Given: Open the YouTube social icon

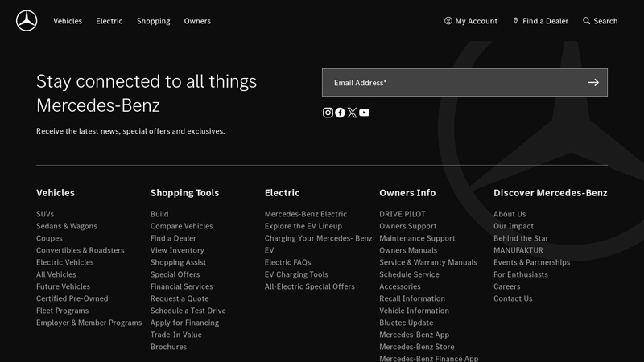Looking at the screenshot, I should tap(365, 113).
